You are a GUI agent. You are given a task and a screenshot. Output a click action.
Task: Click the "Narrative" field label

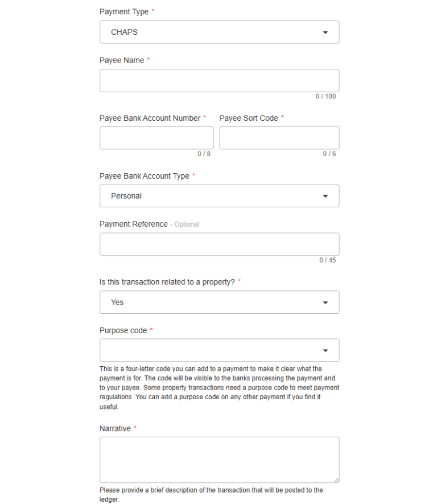[x=115, y=428]
